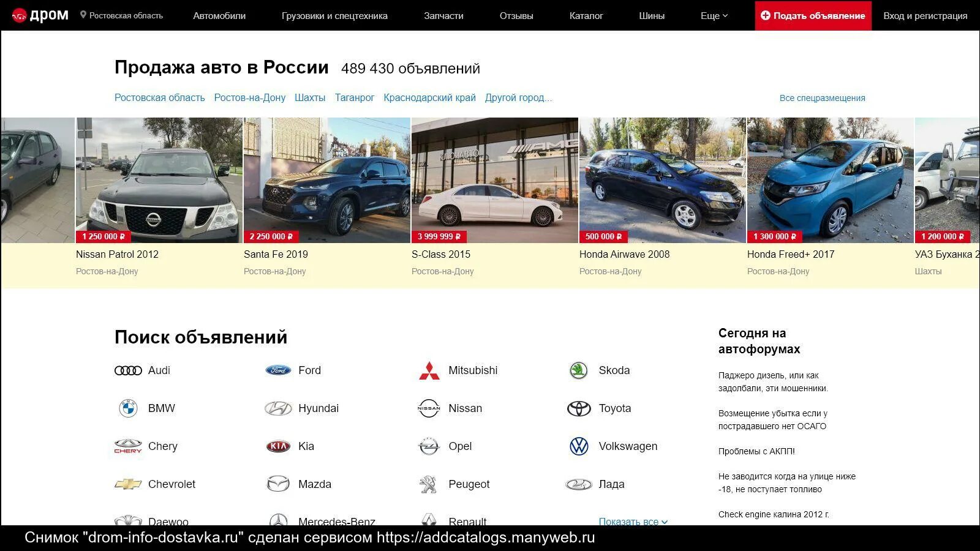Filter listings by Краснодарский край
Image resolution: width=980 pixels, height=551 pixels.
coord(429,98)
